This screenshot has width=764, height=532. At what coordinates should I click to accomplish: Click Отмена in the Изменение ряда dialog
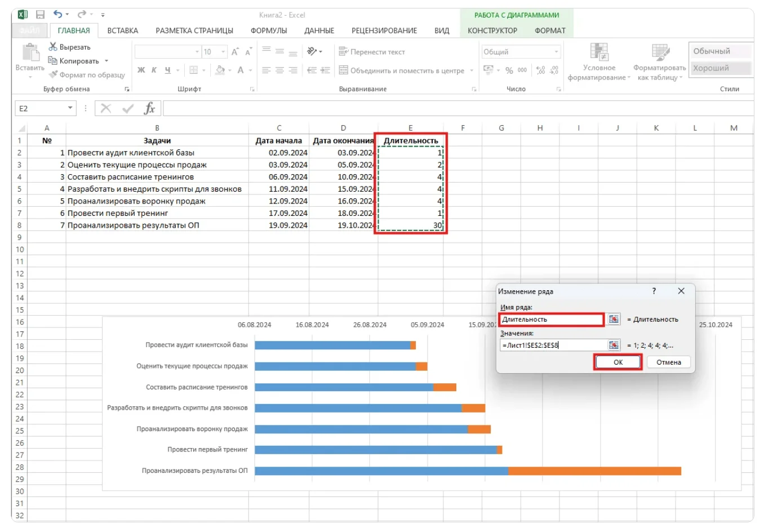(x=669, y=362)
